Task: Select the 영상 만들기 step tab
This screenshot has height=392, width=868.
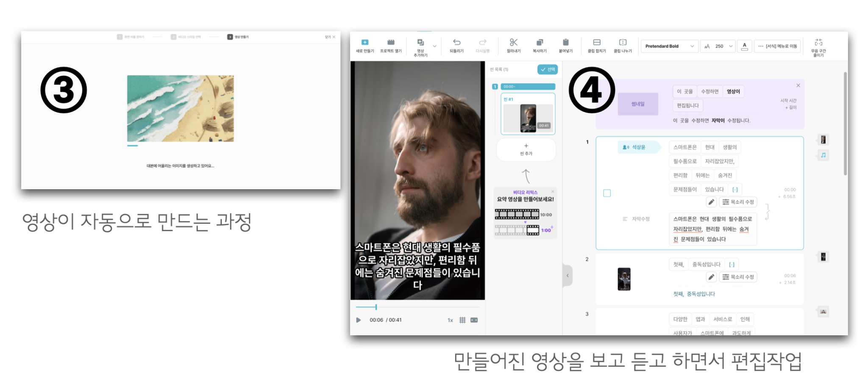Action: [x=240, y=36]
